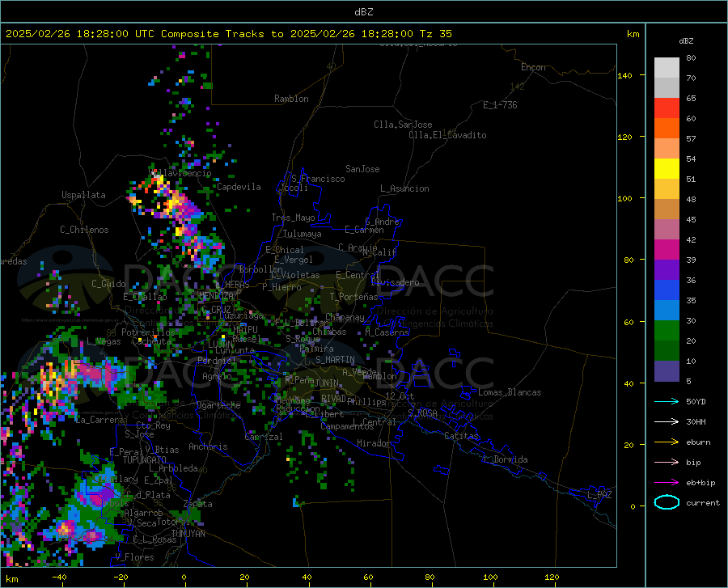The image size is (728, 588).
Task: Click the 'dBZ' title at top center
Action: click(363, 12)
